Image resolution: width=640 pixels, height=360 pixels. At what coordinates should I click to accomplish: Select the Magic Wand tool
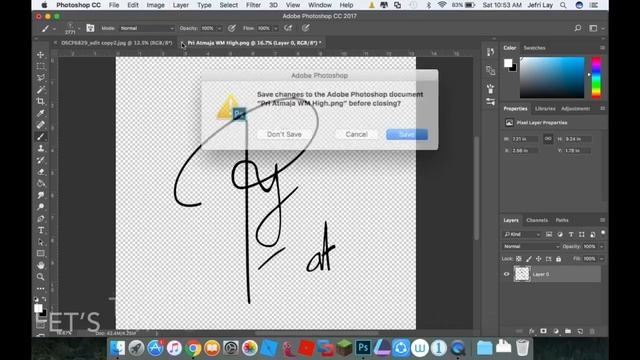40,90
